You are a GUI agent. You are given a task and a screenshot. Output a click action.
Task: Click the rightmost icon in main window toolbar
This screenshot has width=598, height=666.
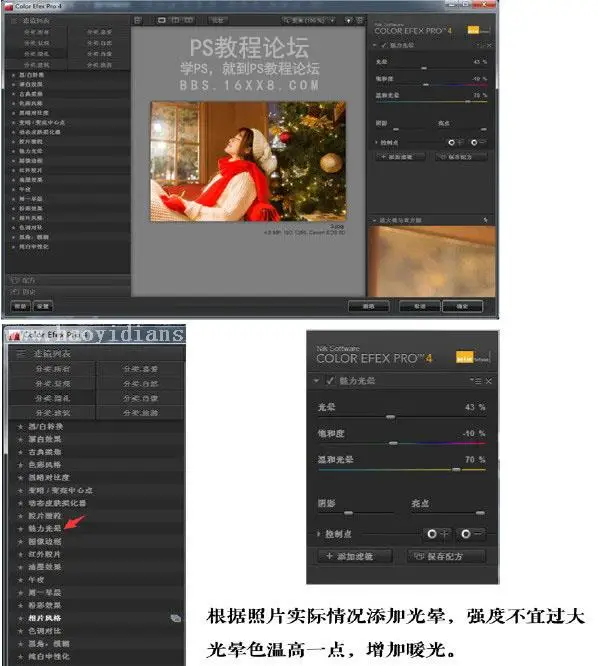pyautogui.click(x=360, y=20)
